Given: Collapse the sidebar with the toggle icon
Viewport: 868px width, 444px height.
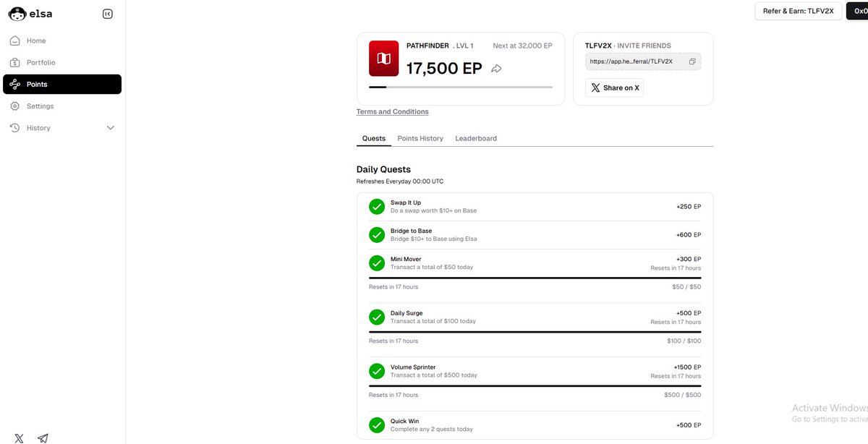Looking at the screenshot, I should pos(108,14).
